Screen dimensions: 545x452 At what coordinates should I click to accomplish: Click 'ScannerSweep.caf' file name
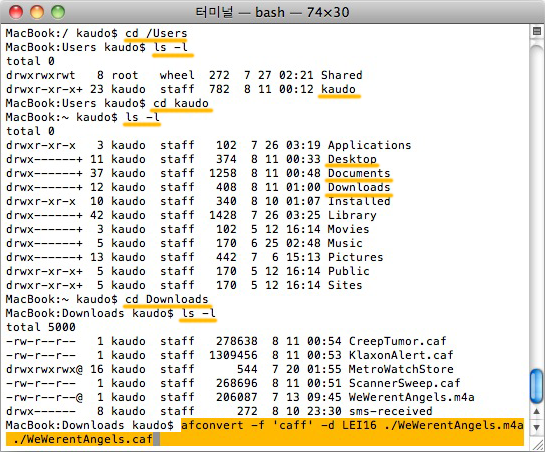(x=405, y=383)
